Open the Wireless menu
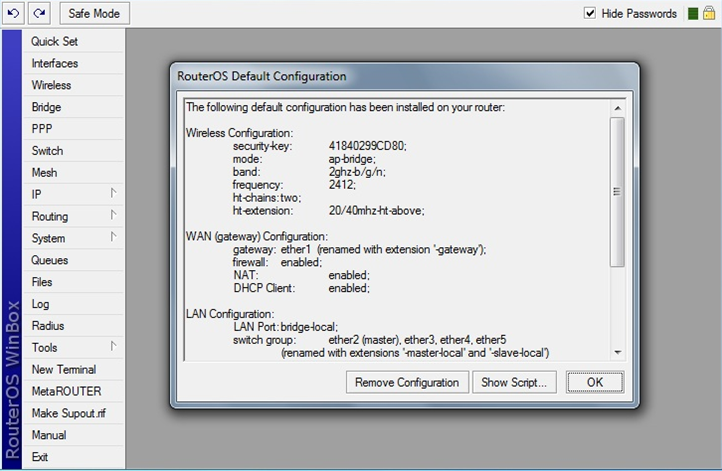 [x=74, y=85]
